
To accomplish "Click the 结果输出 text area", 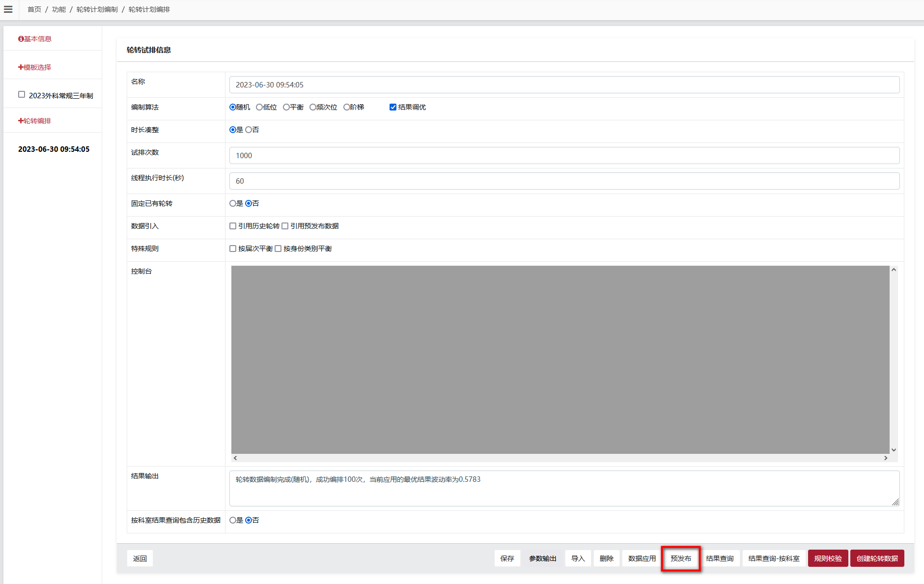I will [x=564, y=489].
